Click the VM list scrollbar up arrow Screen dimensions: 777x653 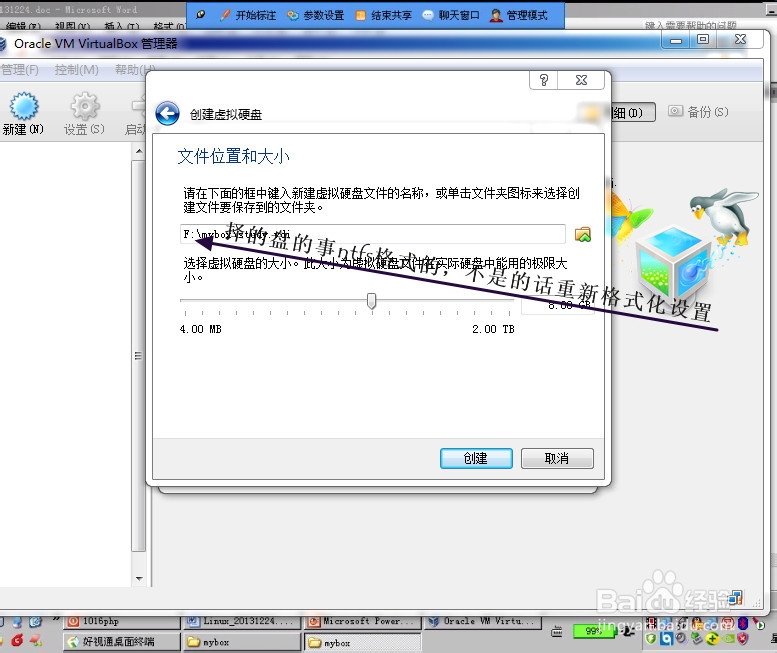pyautogui.click(x=139, y=151)
